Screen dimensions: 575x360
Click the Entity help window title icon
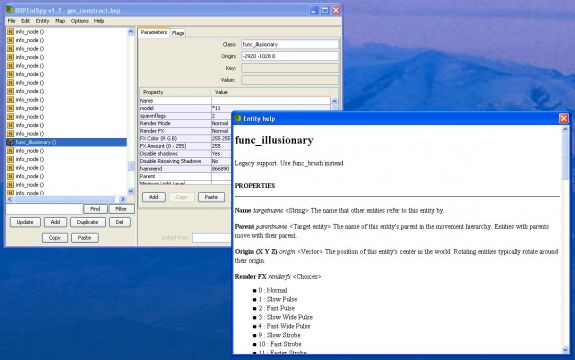238,118
